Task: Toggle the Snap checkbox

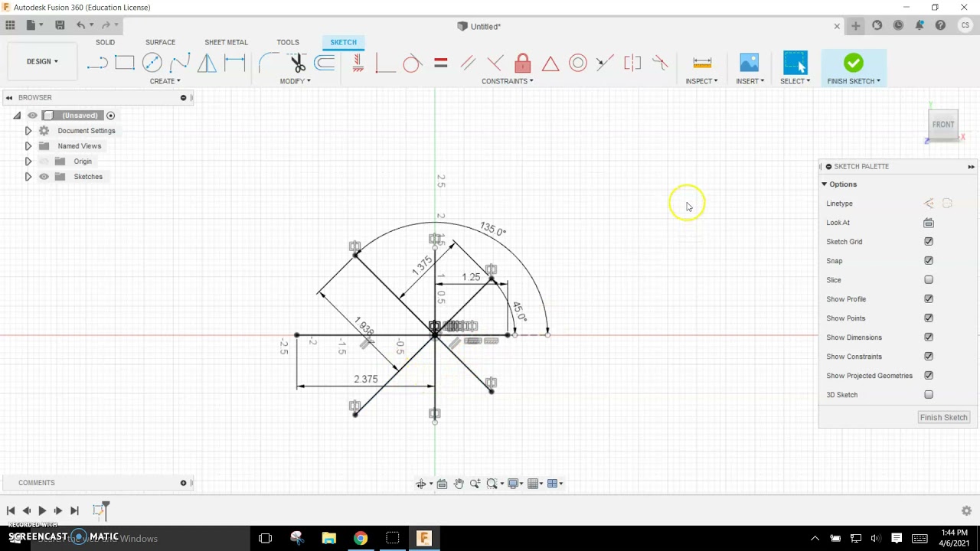Action: (929, 261)
